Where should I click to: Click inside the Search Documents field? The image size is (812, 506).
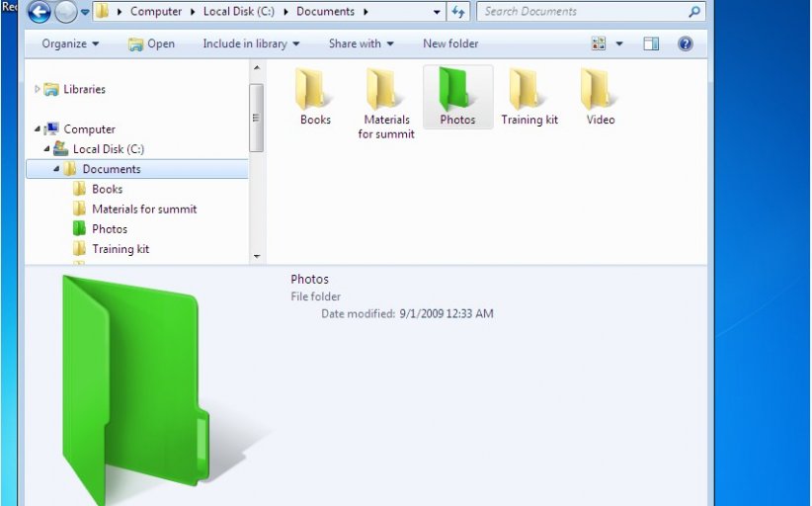coord(583,12)
